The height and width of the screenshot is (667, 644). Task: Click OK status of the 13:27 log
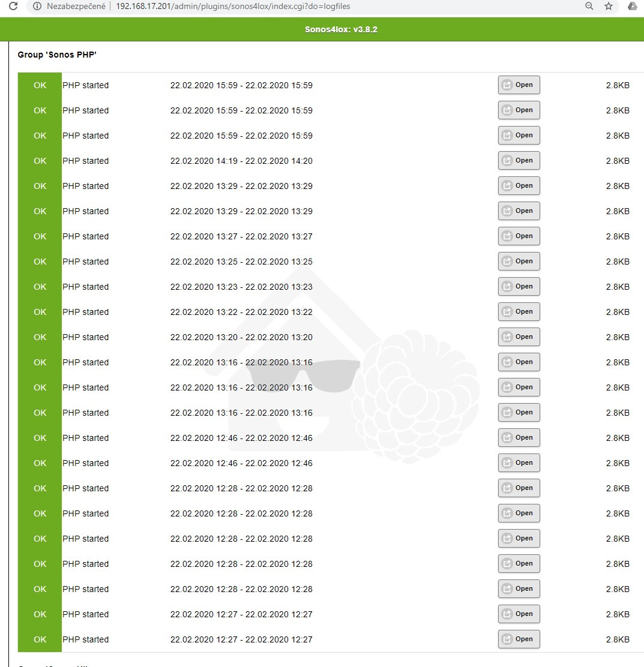(x=40, y=236)
